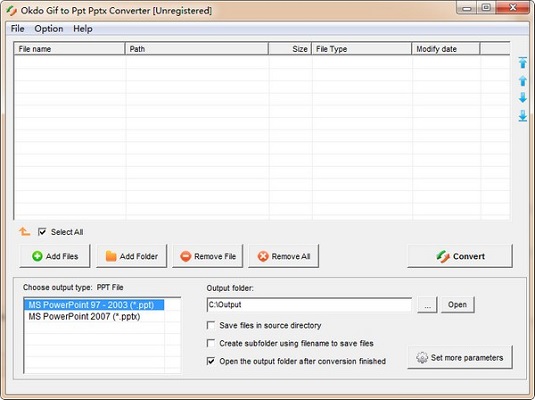
Task: Open Set more parameters
Action: pos(460,357)
